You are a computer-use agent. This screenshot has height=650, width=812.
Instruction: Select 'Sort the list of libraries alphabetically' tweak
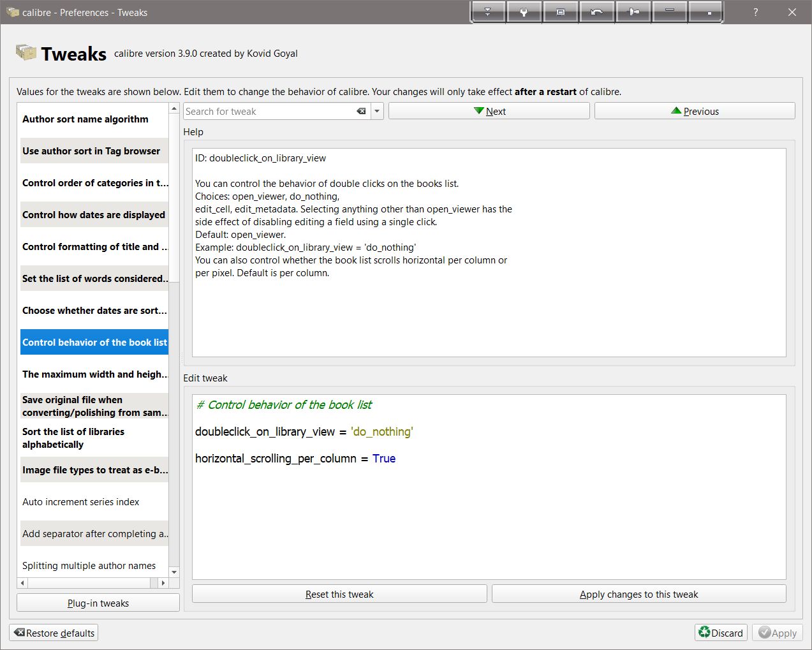[x=94, y=438]
